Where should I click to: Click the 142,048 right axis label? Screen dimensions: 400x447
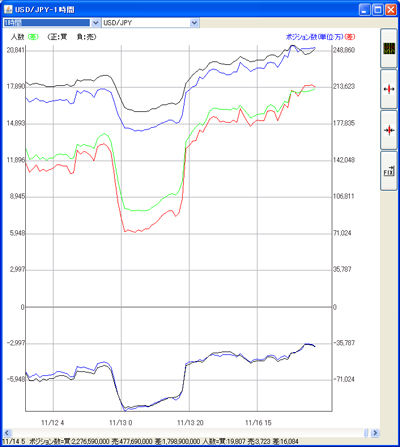344,160
